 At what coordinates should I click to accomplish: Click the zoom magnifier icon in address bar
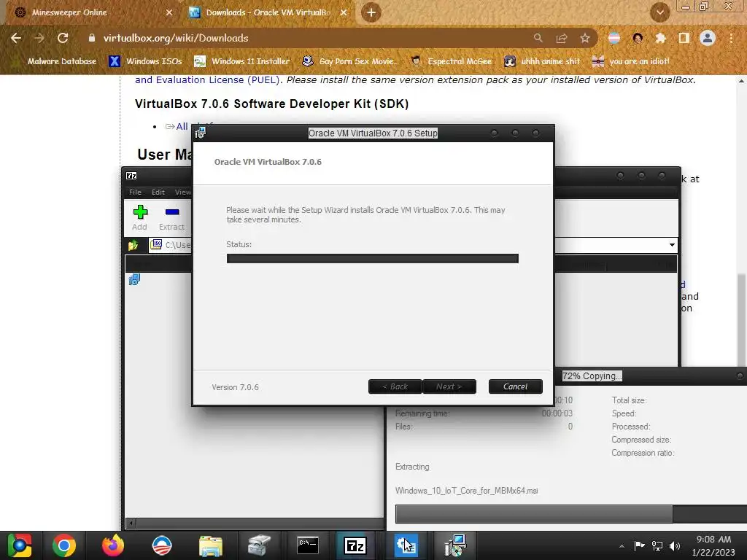pos(538,38)
